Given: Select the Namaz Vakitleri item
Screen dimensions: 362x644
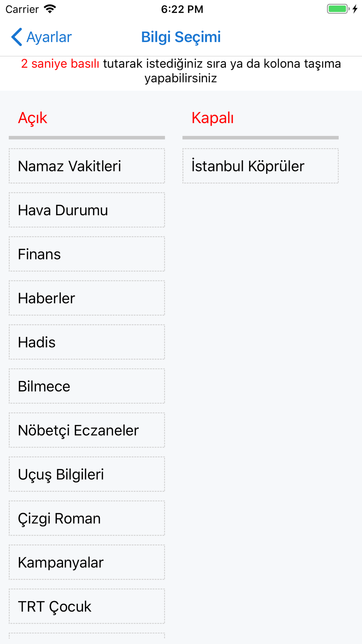Looking at the screenshot, I should 87,166.
